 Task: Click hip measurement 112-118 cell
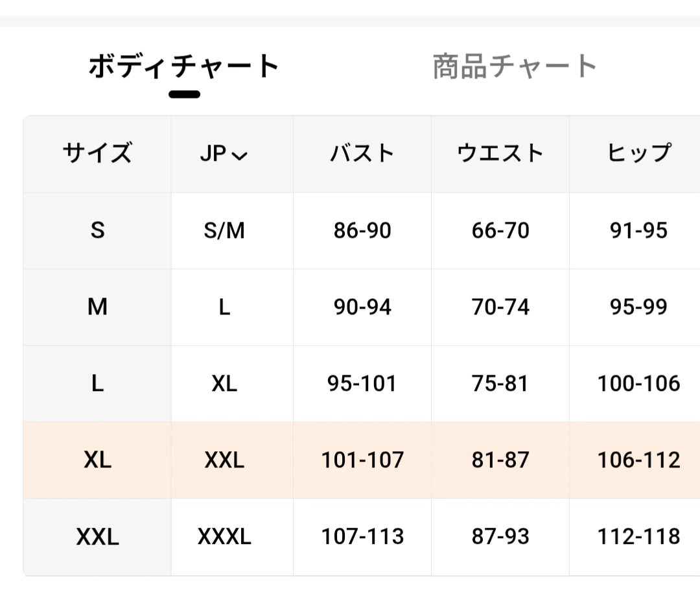(x=638, y=536)
